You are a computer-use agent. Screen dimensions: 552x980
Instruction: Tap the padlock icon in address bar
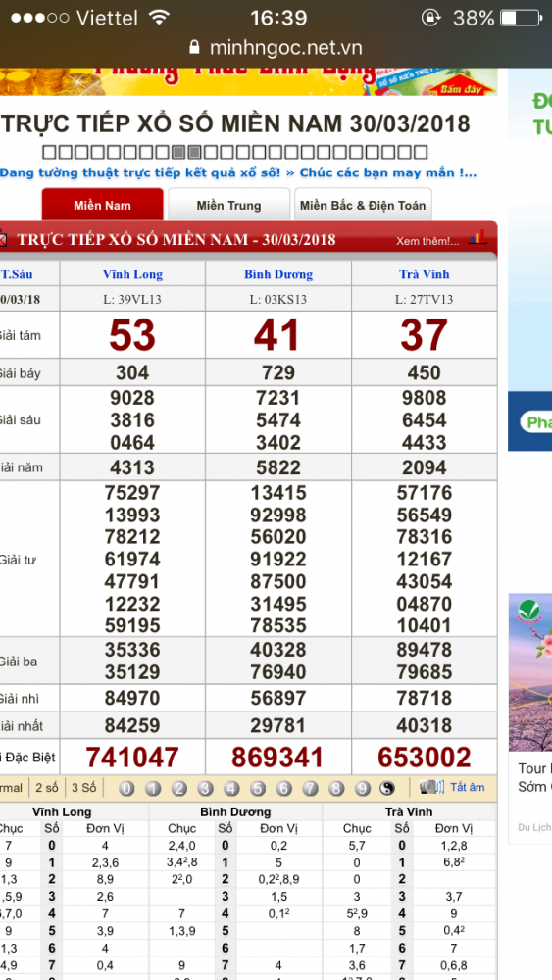tap(194, 47)
